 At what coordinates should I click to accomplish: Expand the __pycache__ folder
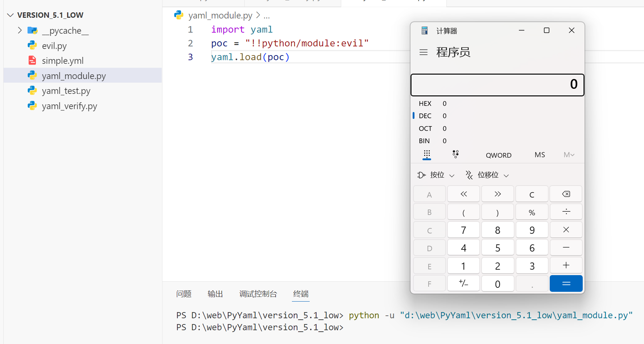[x=20, y=30]
